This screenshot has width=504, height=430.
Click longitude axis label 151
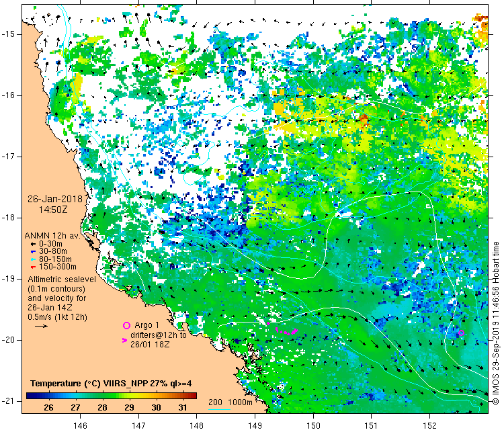(x=371, y=425)
